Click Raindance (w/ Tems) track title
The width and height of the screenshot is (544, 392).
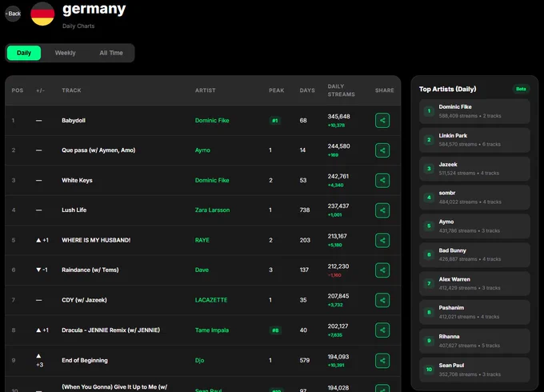pyautogui.click(x=90, y=270)
